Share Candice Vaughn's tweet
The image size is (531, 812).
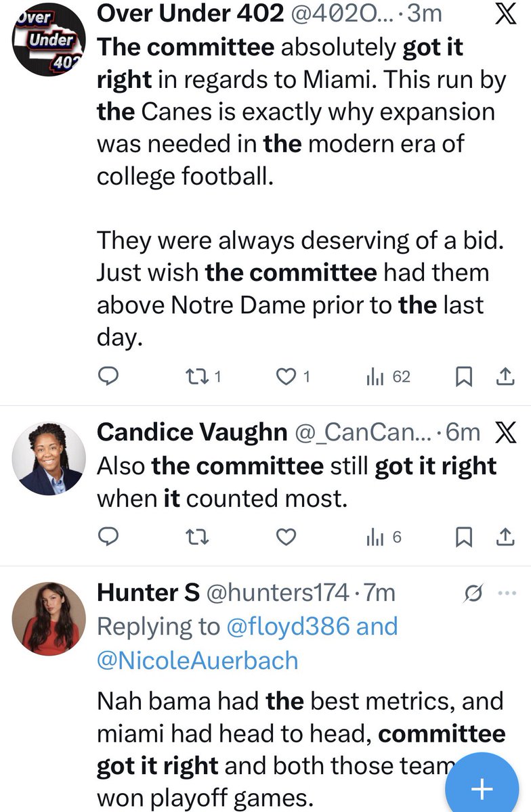point(505,537)
